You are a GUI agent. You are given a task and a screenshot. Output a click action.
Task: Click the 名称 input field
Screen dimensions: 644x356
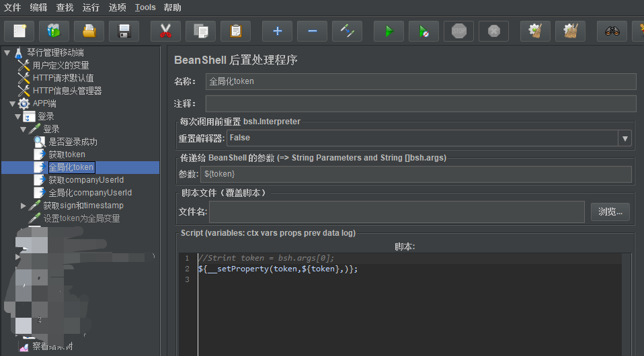pyautogui.click(x=421, y=81)
